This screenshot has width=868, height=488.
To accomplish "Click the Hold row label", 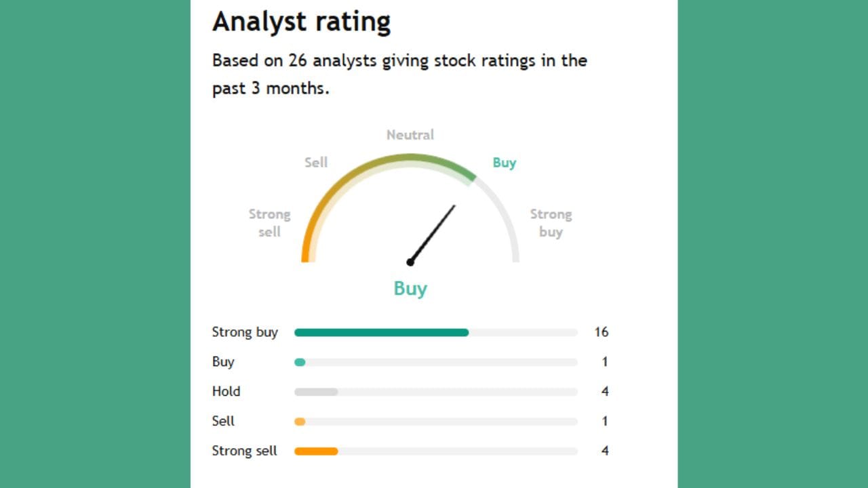I will (x=226, y=392).
